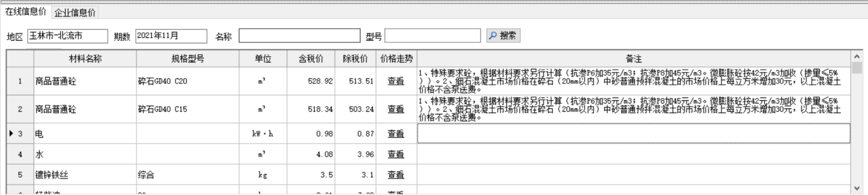Select row header number 3 with arrow
This screenshot has width=868, height=195.
20,134
